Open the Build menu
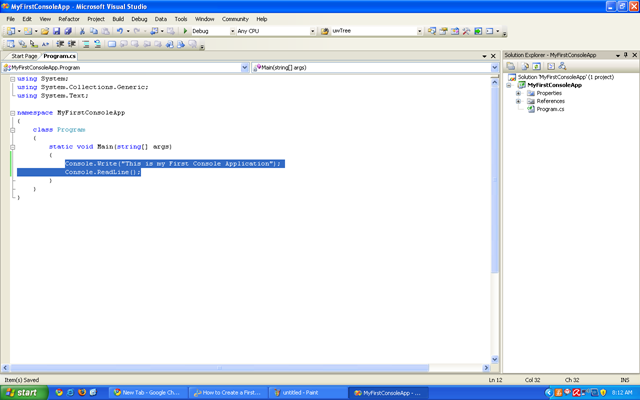640x400 pixels. pyautogui.click(x=118, y=19)
